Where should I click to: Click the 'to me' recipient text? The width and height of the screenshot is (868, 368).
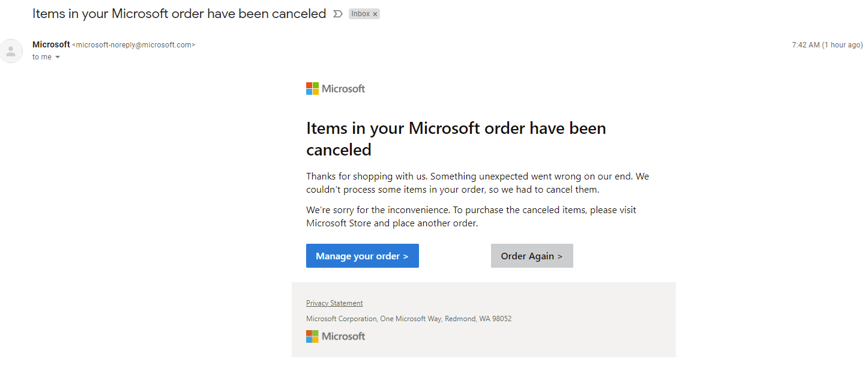pyautogui.click(x=42, y=57)
